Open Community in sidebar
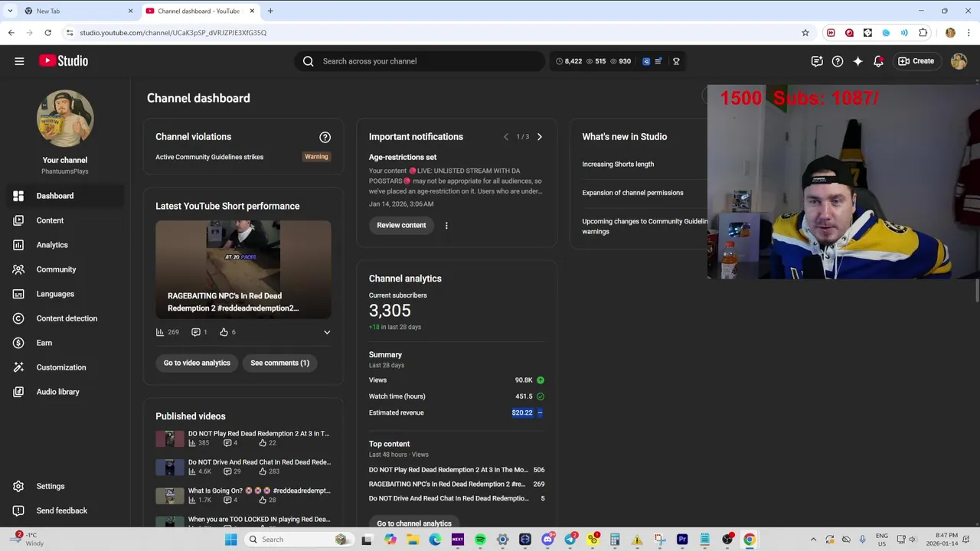This screenshot has width=980, height=551. 66,269
